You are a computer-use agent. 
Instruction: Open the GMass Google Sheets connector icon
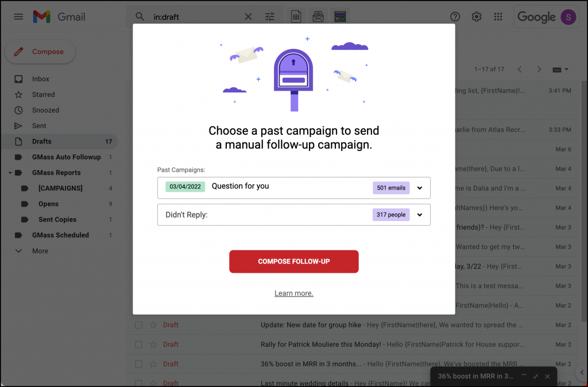pyautogui.click(x=296, y=16)
